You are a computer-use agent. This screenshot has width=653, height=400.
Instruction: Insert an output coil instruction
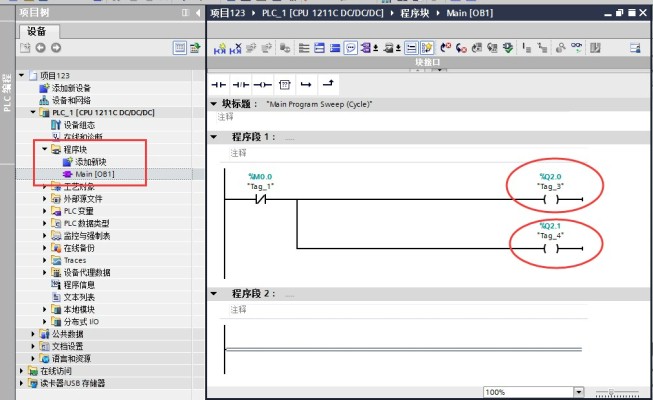tap(262, 84)
